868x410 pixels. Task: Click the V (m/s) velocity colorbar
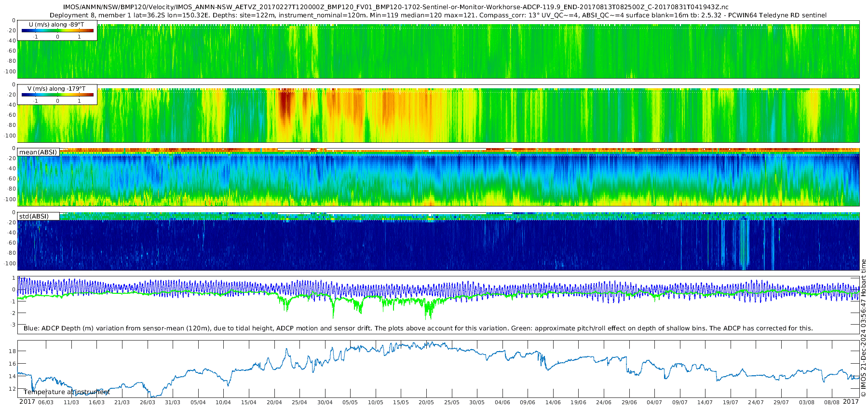tap(57, 95)
